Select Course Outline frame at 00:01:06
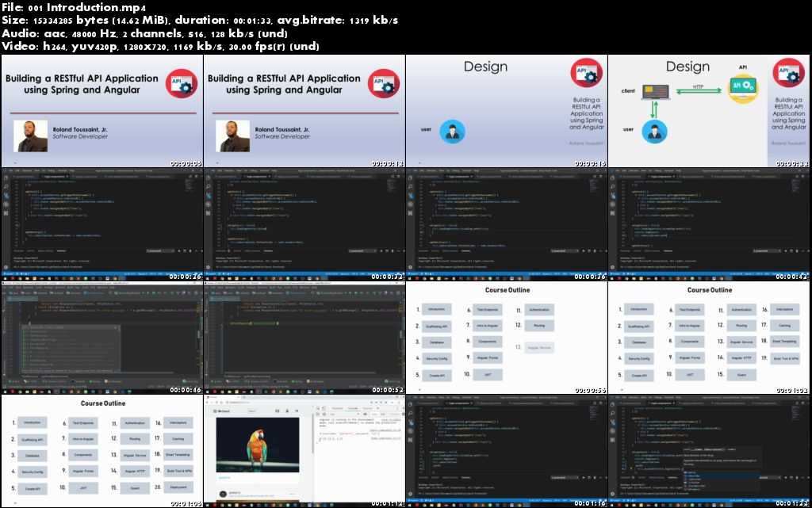812x508 pixels. click(x=102, y=451)
